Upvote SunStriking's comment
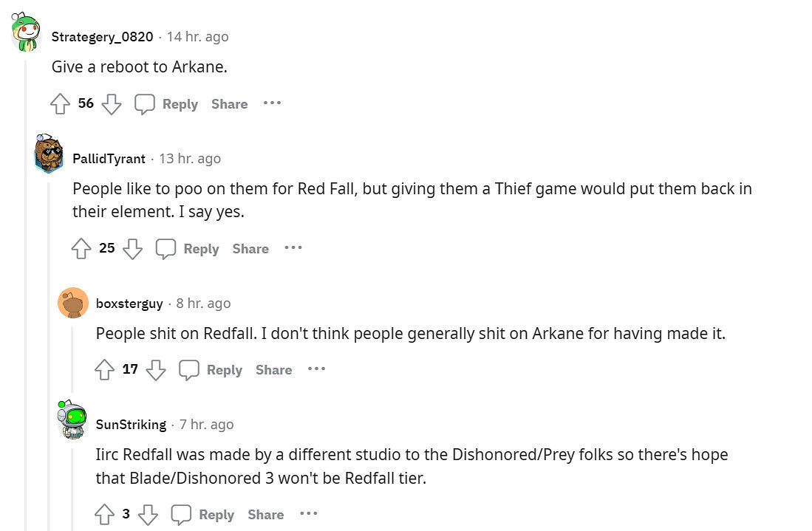Image resolution: width=812 pixels, height=531 pixels. point(105,515)
